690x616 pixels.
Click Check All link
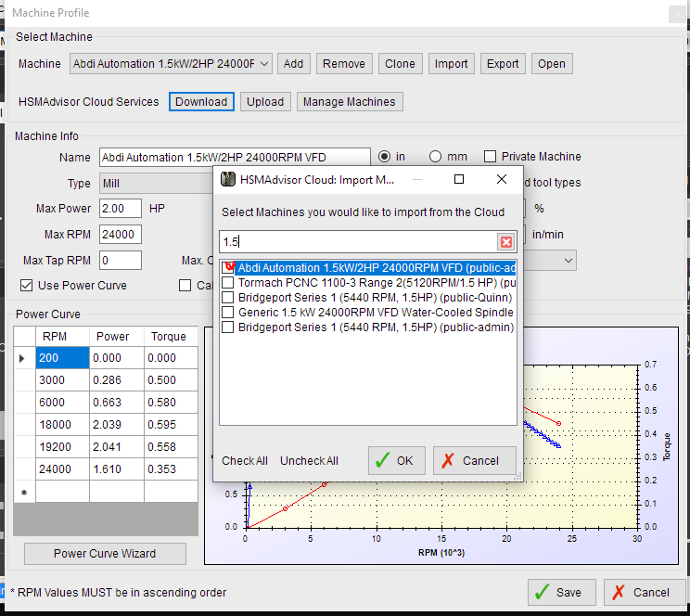245,460
